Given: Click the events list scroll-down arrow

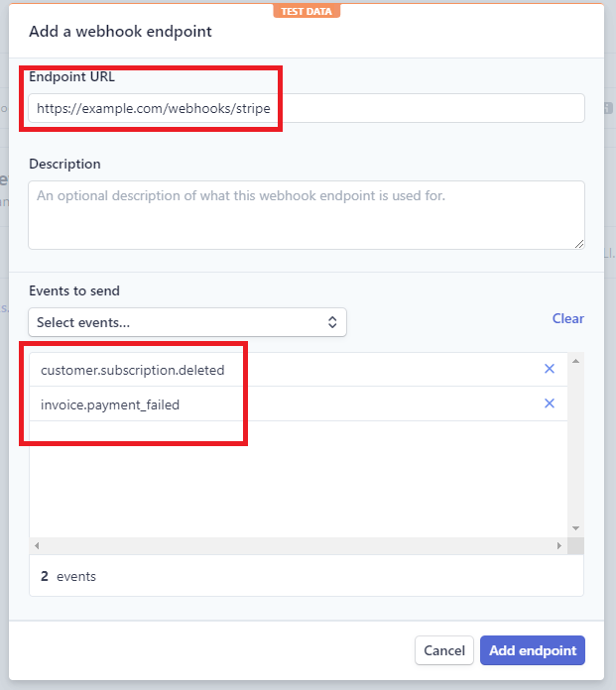Looking at the screenshot, I should coord(575,528).
